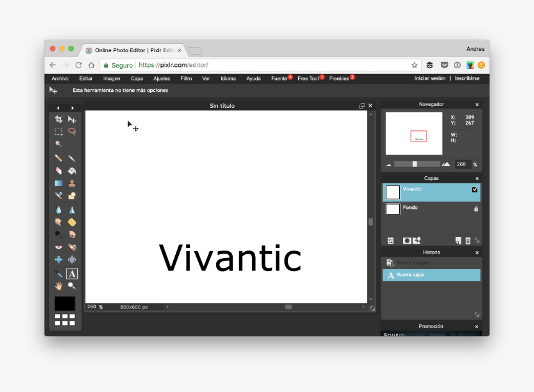
Task: Delete layer using trash icon
Action: pyautogui.click(x=468, y=241)
